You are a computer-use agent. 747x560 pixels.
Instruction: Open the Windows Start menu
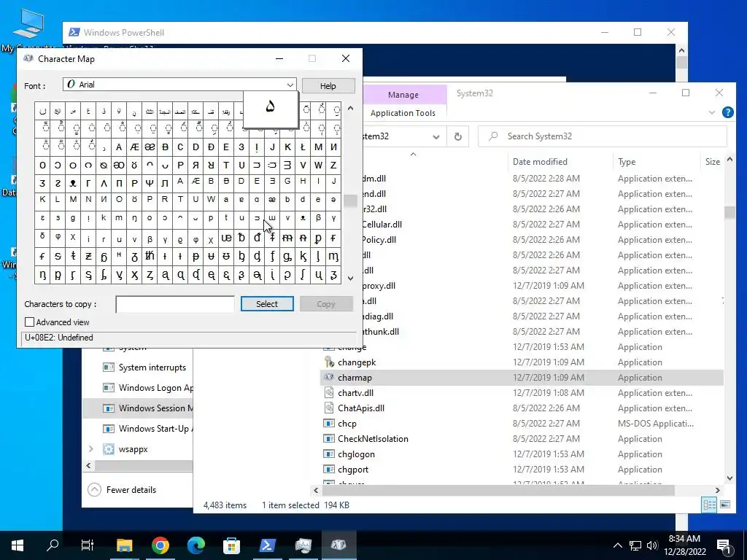point(18,545)
